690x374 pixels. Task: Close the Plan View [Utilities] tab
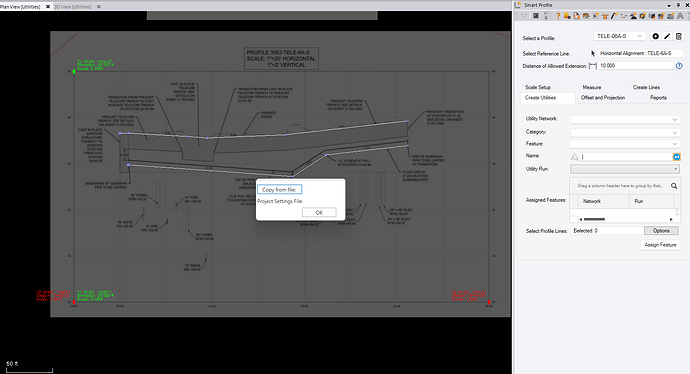[48, 7]
